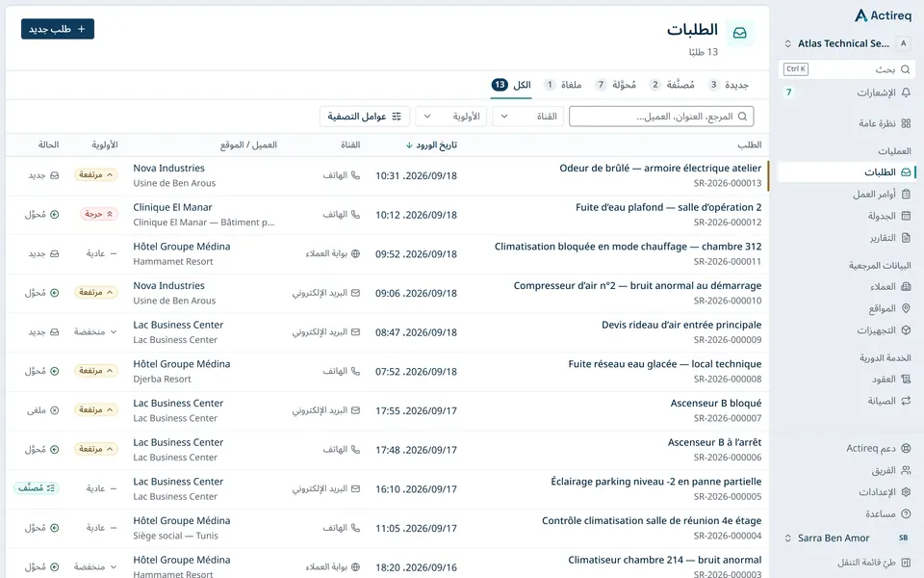924x578 pixels.
Task: Click Compresseur d'air n°2 request title
Action: tap(637, 286)
